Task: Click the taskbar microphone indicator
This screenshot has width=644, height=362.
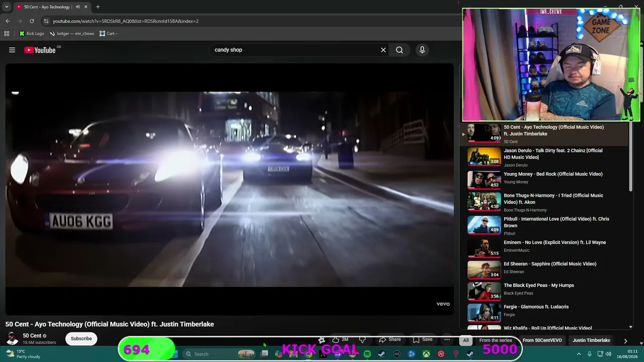Action: [590, 354]
